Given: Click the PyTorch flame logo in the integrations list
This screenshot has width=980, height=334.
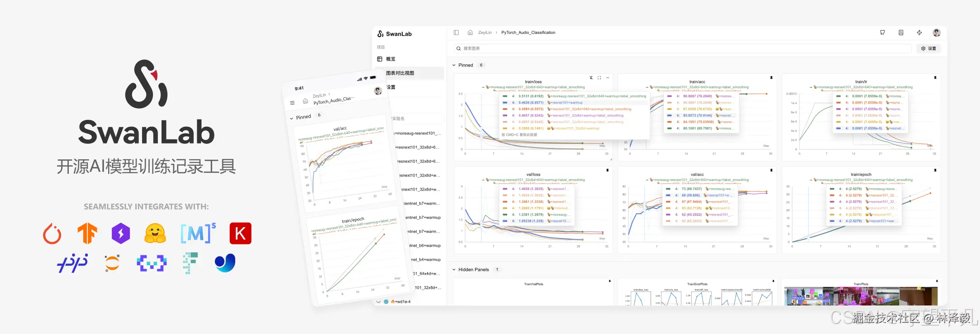Looking at the screenshot, I should click(52, 234).
